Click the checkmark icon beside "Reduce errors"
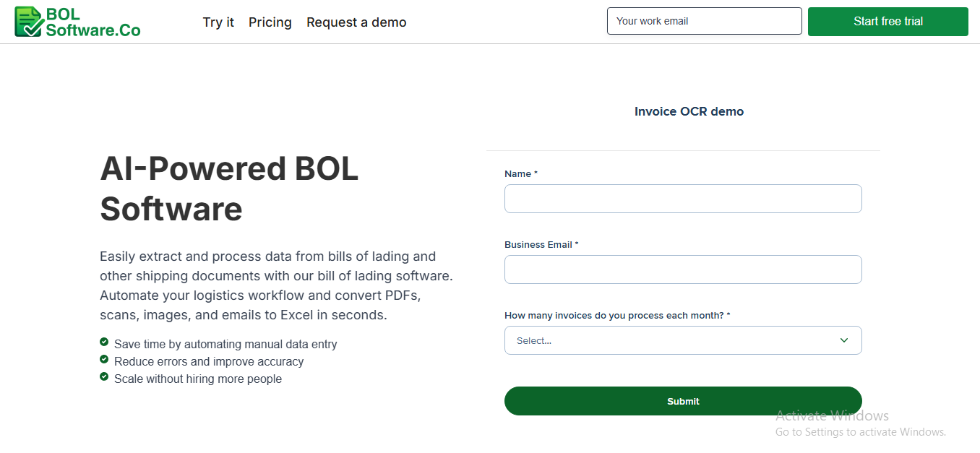 click(x=104, y=359)
